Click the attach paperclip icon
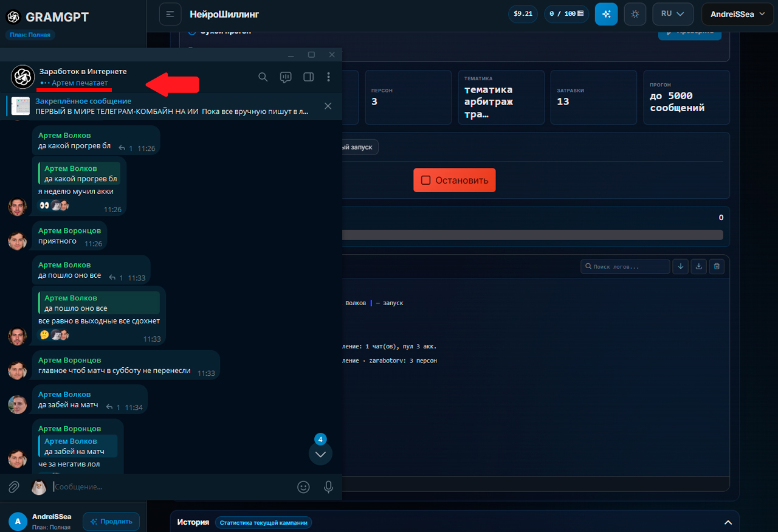Image resolution: width=778 pixels, height=532 pixels. click(x=14, y=487)
